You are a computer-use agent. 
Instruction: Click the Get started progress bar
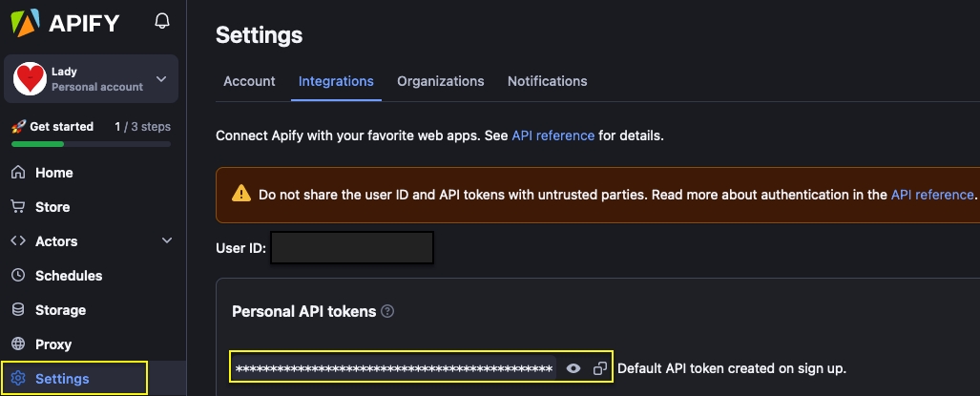tap(91, 144)
